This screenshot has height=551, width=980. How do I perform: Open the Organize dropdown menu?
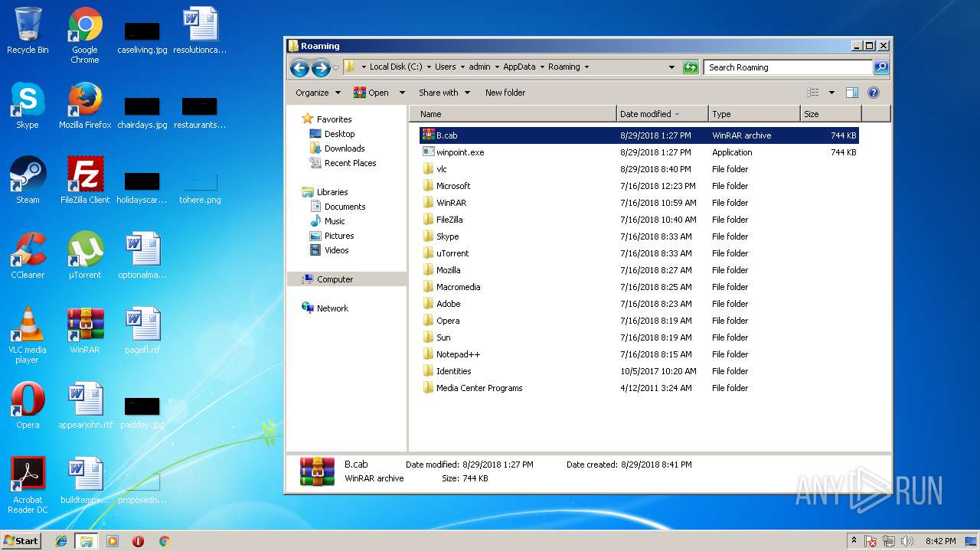click(318, 93)
